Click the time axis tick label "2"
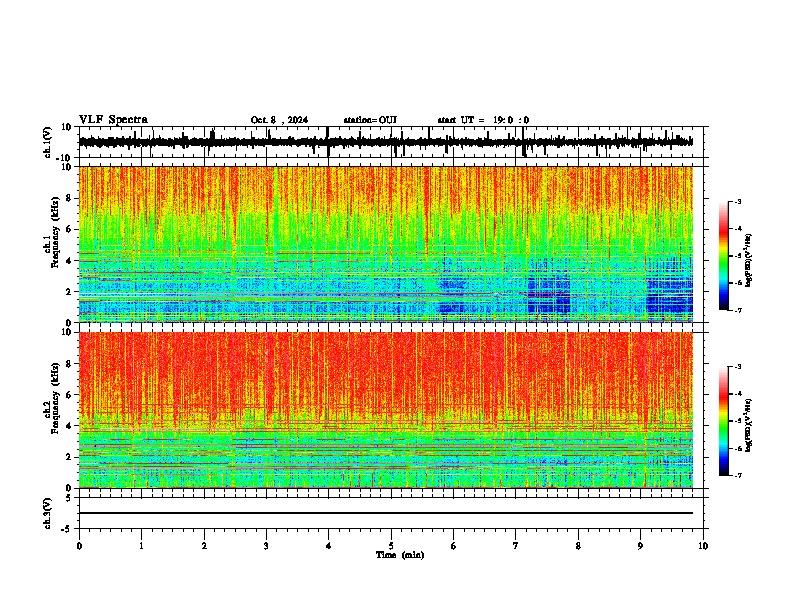 point(204,546)
